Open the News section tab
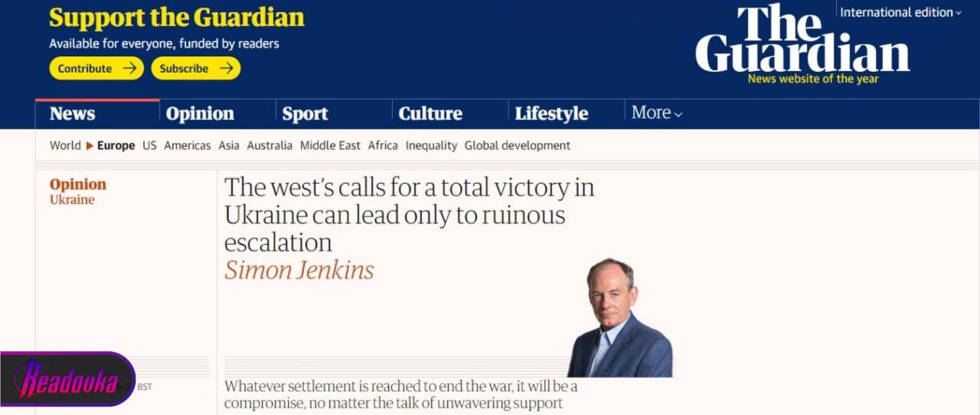 click(x=73, y=113)
